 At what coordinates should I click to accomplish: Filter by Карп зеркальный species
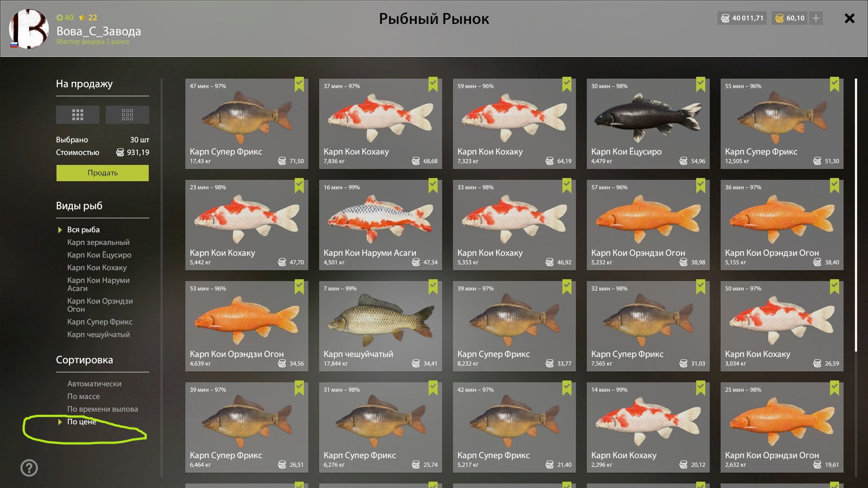(98, 242)
